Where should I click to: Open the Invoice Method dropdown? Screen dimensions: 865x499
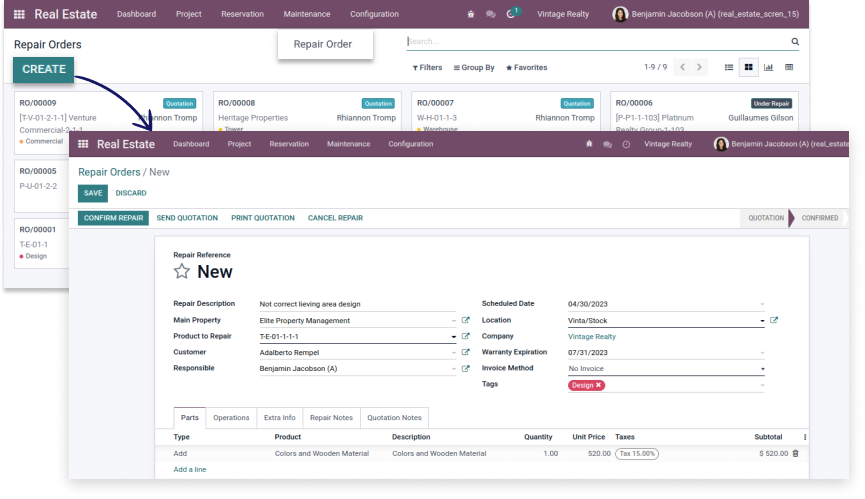762,369
